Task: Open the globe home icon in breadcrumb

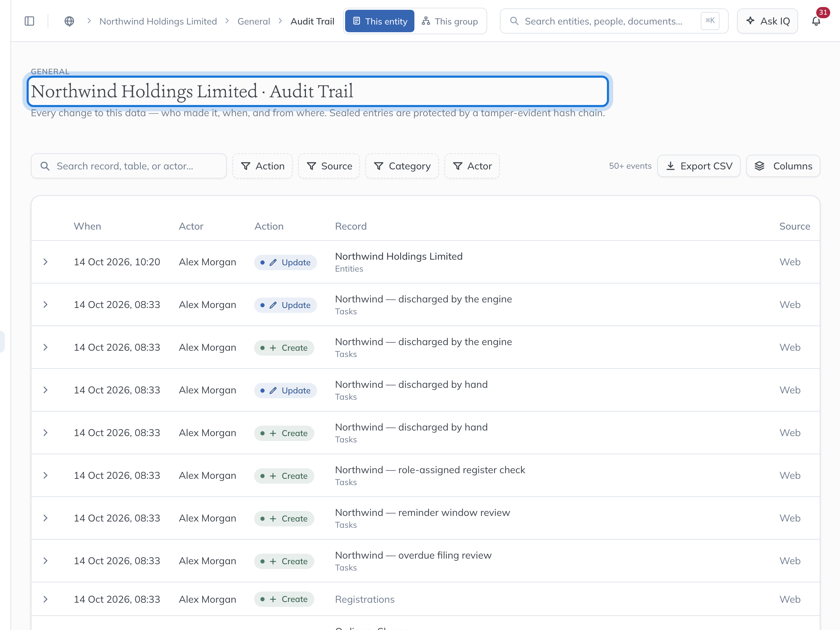Action: coord(69,21)
